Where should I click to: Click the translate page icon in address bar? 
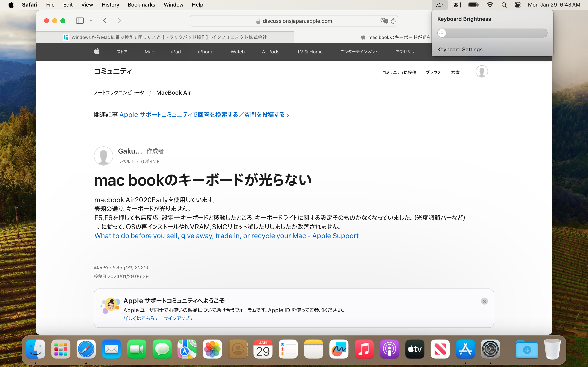pyautogui.click(x=384, y=21)
